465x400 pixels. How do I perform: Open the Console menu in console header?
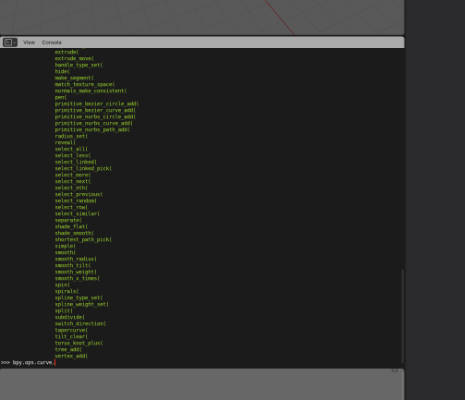[52, 42]
